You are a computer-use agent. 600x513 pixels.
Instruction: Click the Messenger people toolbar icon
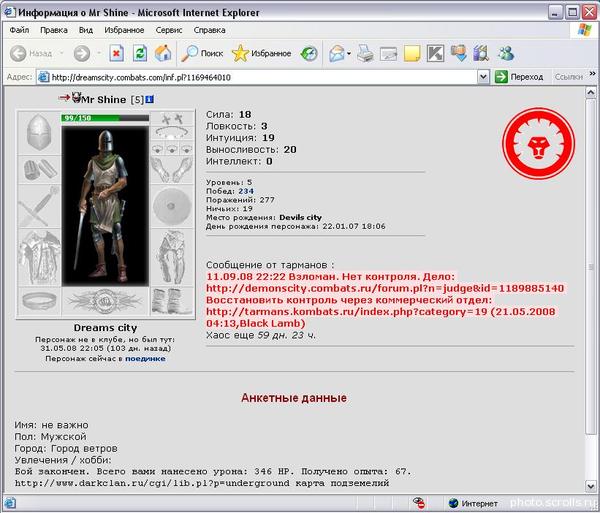tap(506, 54)
